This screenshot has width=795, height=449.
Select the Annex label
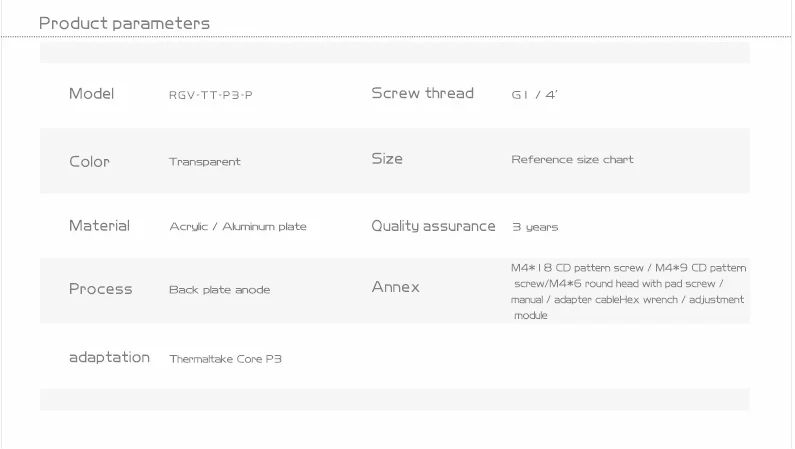click(x=395, y=287)
